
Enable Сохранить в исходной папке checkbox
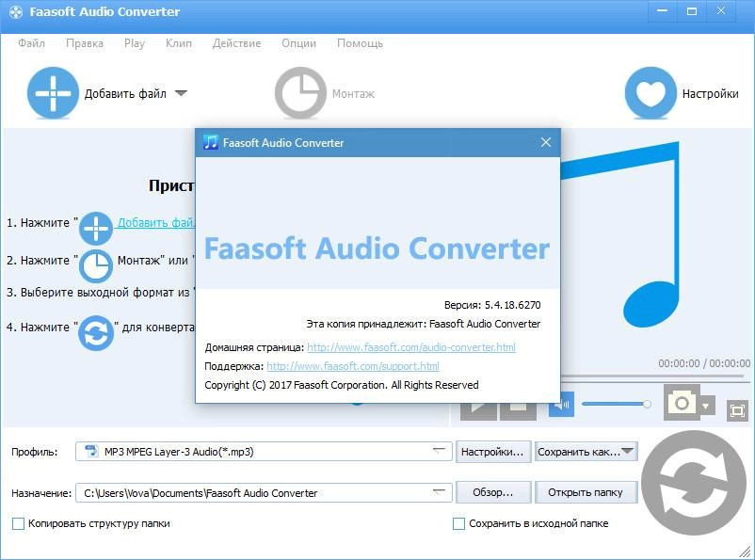(458, 523)
